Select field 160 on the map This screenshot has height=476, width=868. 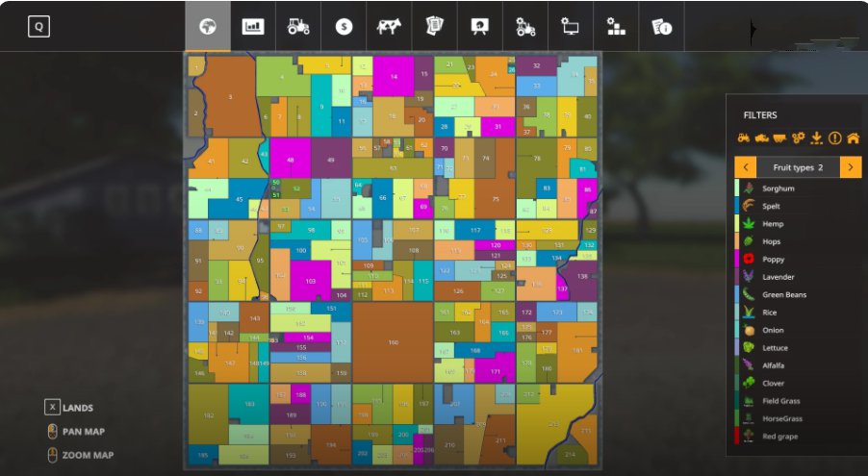393,341
